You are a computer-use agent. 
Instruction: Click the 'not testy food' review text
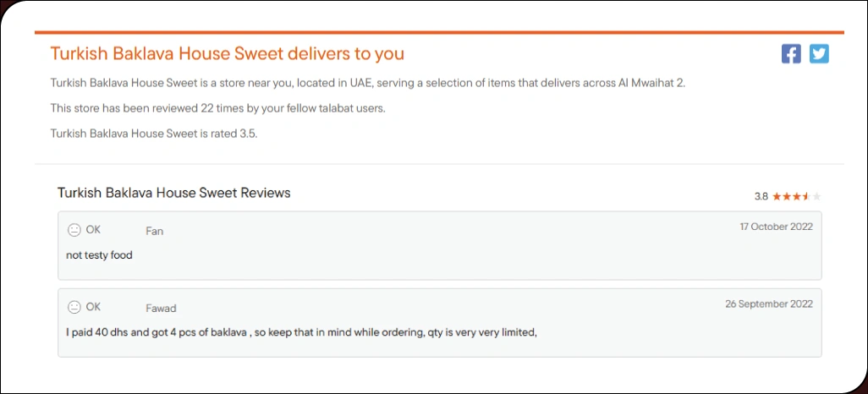tap(99, 254)
